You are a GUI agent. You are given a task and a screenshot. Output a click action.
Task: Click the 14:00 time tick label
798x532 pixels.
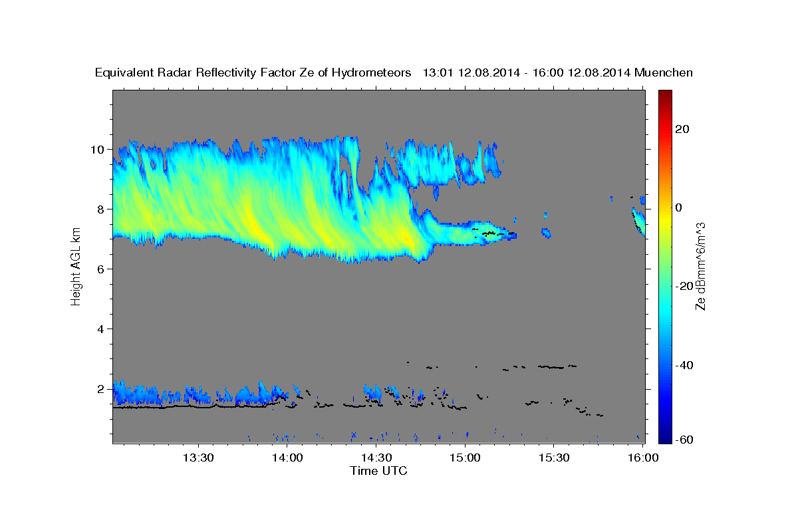click(x=287, y=458)
